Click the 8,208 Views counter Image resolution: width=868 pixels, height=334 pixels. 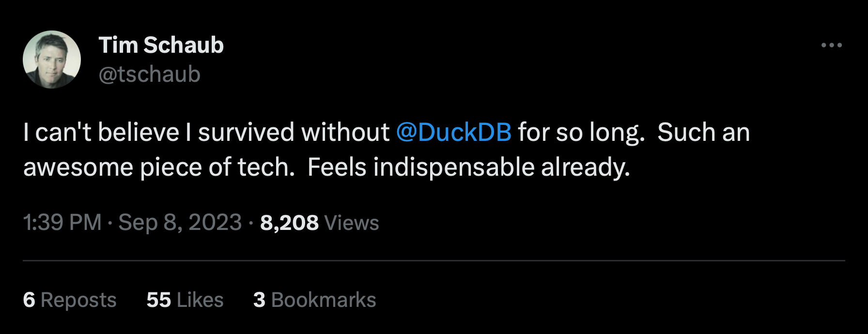(320, 223)
